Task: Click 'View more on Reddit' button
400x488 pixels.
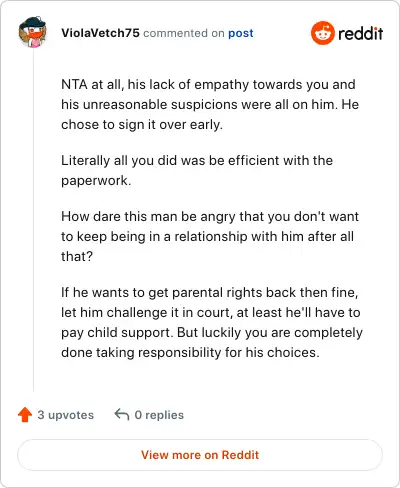Action: point(200,455)
